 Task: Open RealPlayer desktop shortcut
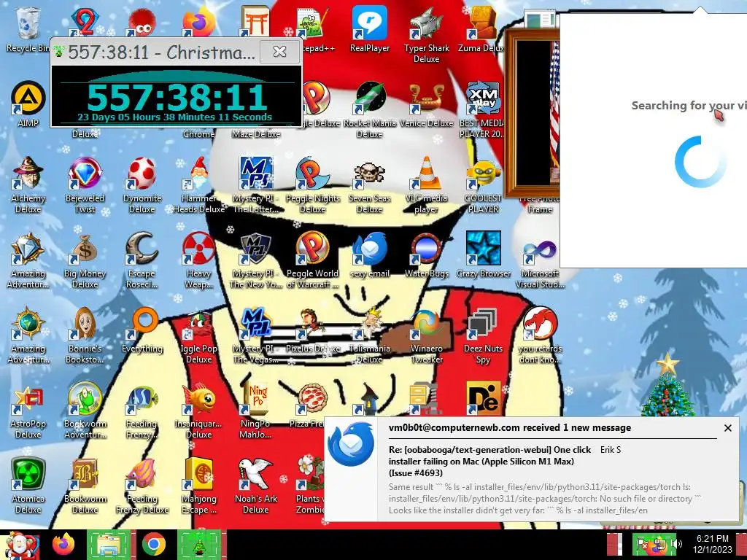[370, 29]
